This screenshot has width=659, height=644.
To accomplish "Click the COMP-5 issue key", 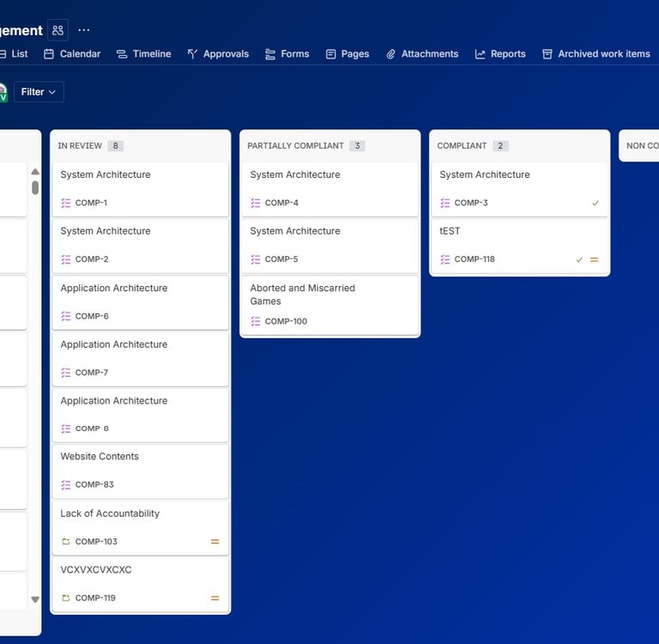I will tap(281, 259).
